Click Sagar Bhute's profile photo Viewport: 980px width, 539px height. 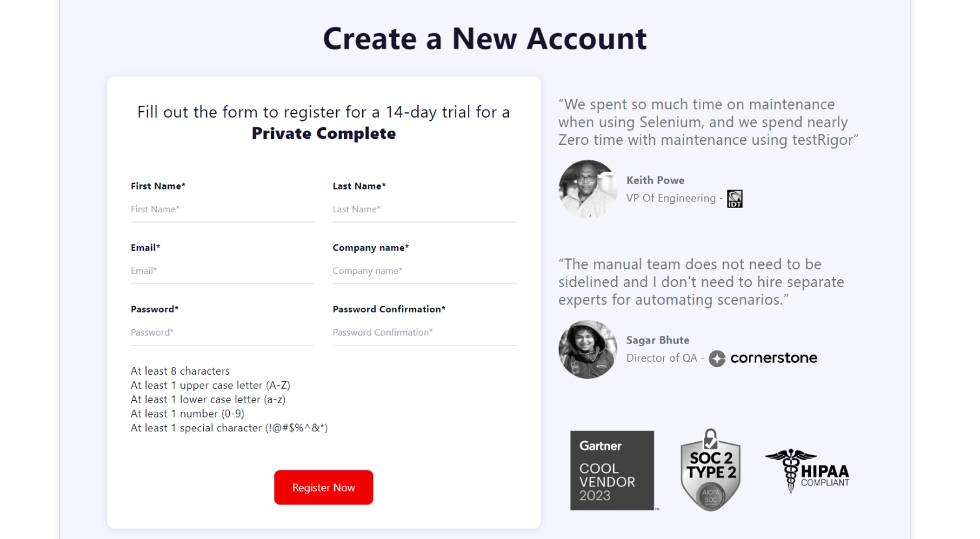click(x=587, y=349)
